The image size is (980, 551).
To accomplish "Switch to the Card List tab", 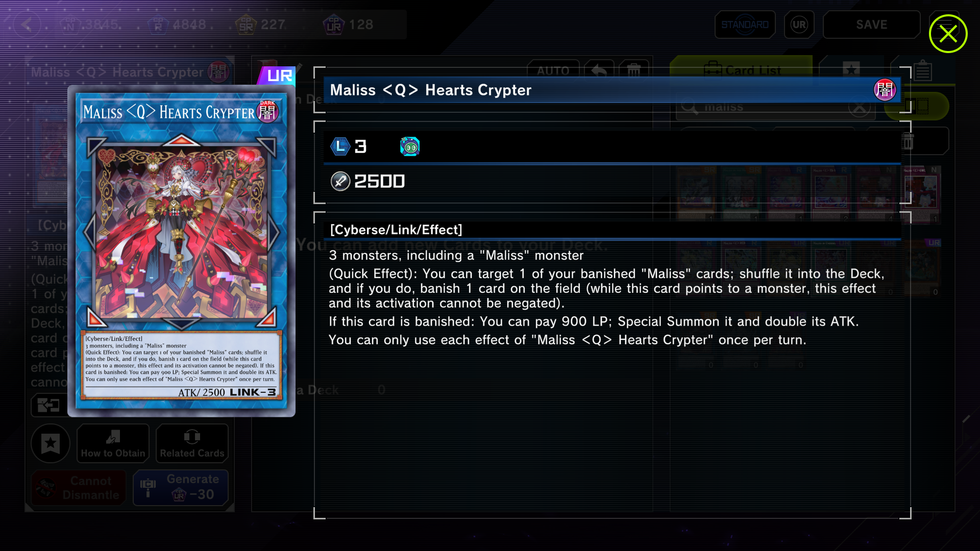I will pos(741,70).
